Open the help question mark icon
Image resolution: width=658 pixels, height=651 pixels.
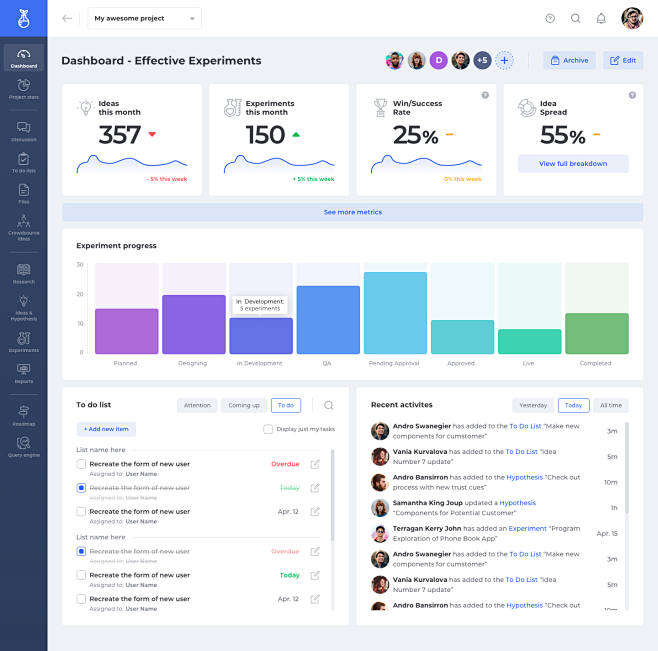click(550, 18)
